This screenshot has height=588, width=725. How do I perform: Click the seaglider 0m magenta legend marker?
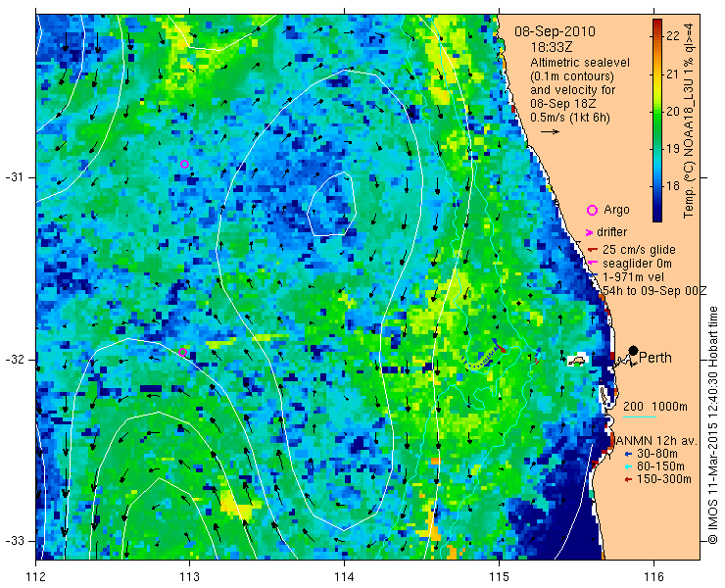(592, 264)
